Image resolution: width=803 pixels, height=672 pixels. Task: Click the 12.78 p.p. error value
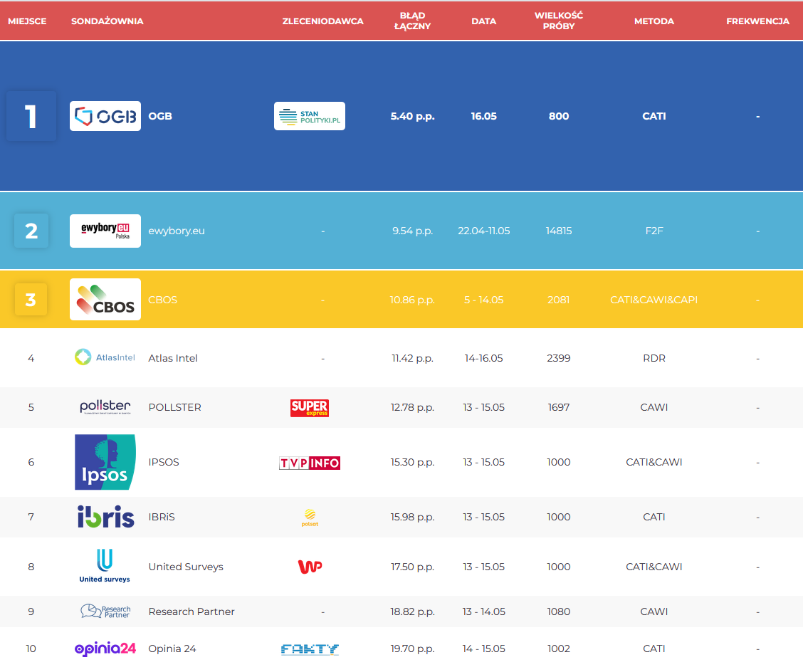point(412,407)
